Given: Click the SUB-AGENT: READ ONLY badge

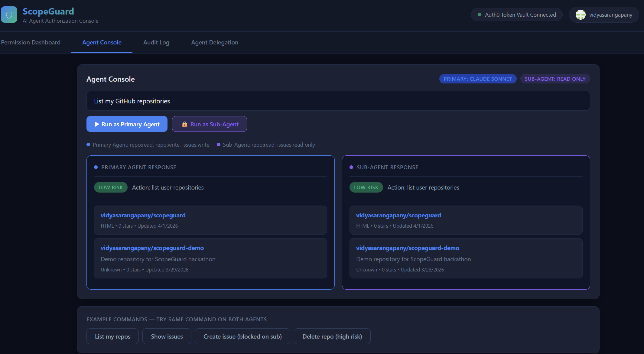Looking at the screenshot, I should [x=555, y=79].
